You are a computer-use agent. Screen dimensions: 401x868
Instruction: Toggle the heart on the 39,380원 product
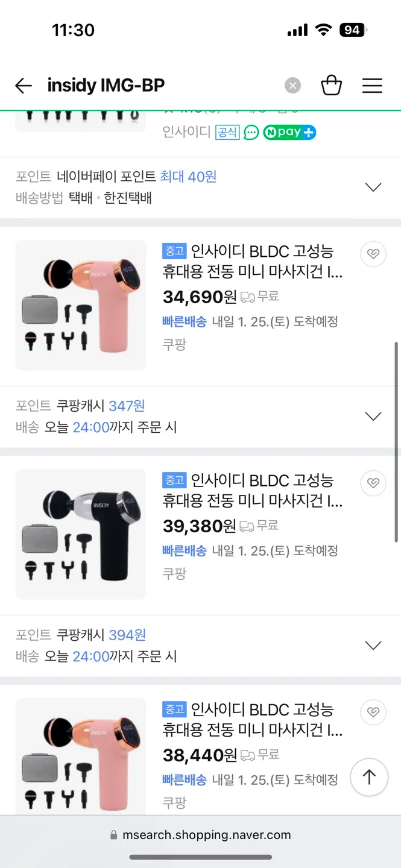click(373, 483)
